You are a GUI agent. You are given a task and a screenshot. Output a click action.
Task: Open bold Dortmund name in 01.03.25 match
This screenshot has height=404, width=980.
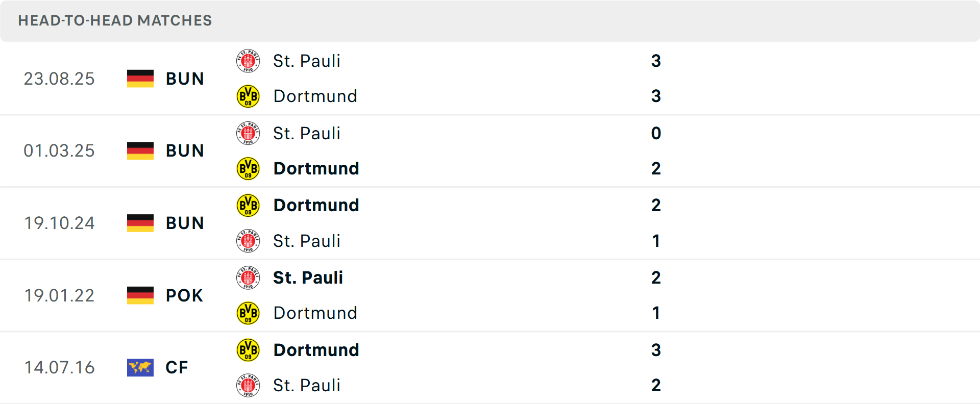point(316,169)
